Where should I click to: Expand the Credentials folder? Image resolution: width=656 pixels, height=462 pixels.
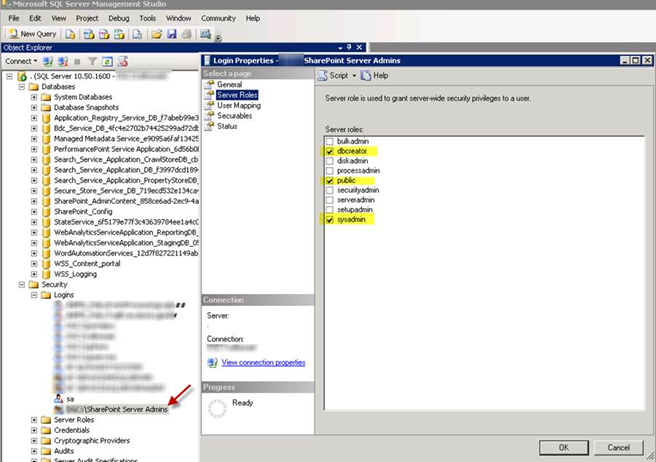[x=34, y=430]
